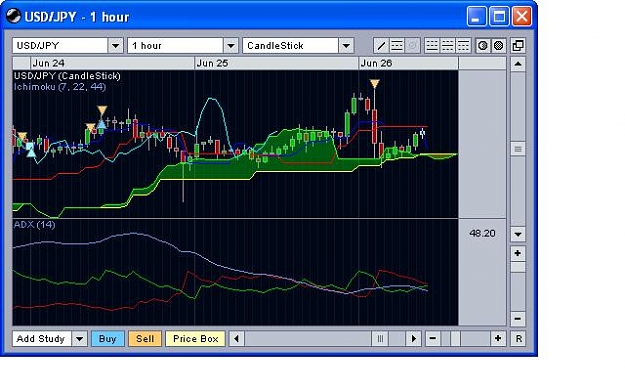Move price scale down with down arrow
This screenshot has width=625, height=391.
pyautogui.click(x=518, y=234)
